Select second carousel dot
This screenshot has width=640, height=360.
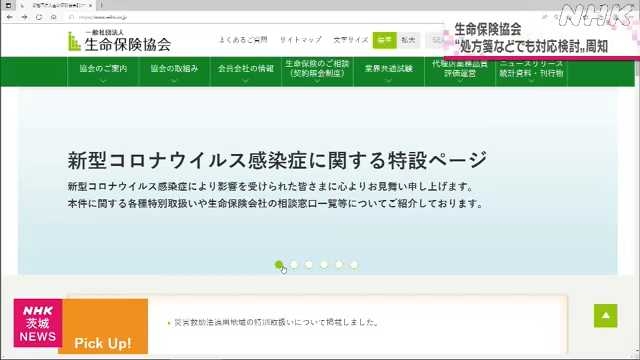click(294, 265)
